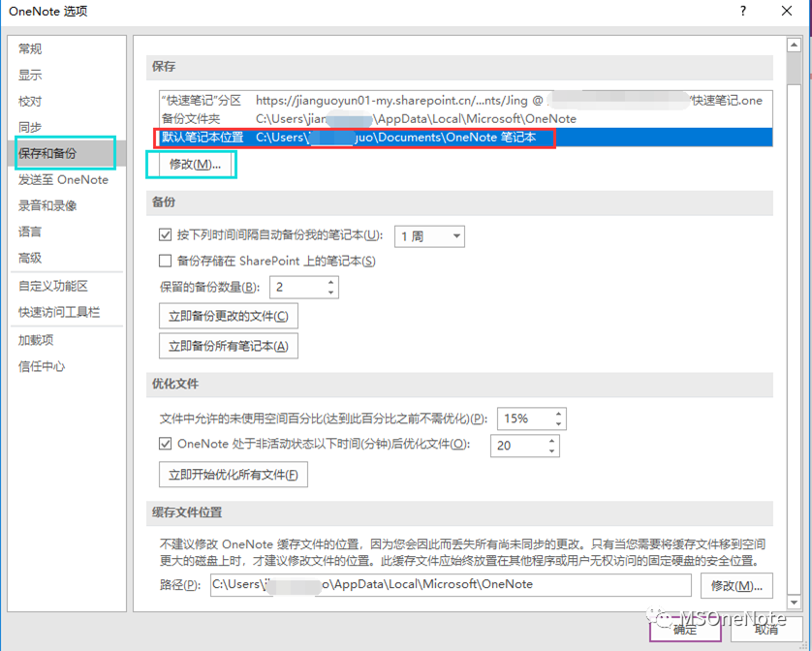812x651 pixels.
Task: Click the scrollbar up arrow
Action: pos(794,46)
